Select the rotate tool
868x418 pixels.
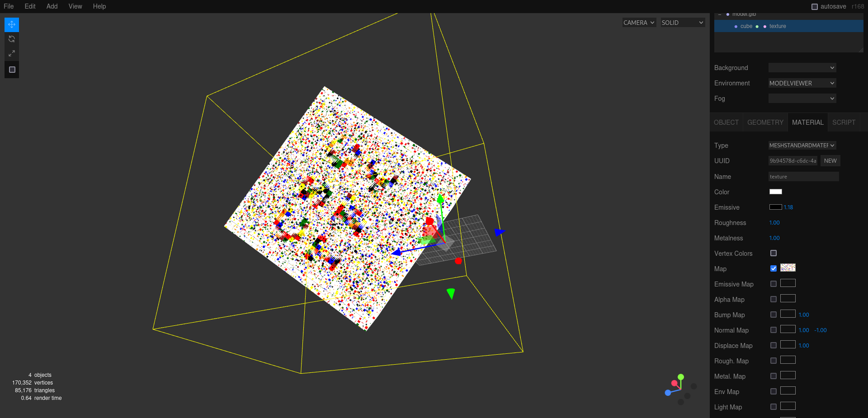pyautogui.click(x=12, y=39)
